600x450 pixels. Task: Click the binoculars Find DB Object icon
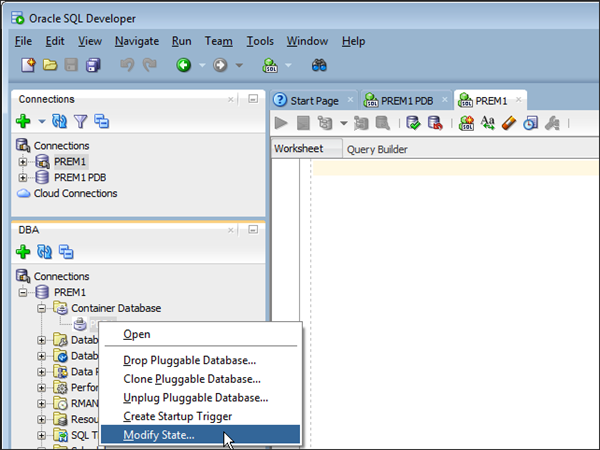[x=319, y=65]
